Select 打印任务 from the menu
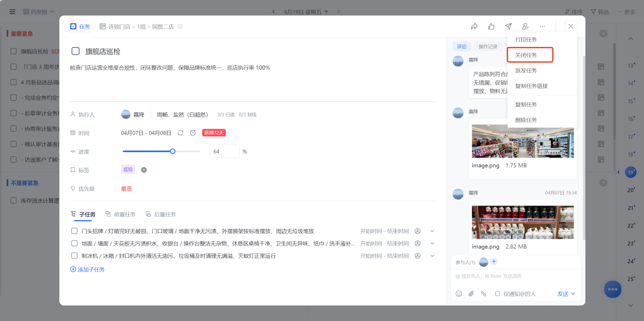Screen dimensions: 644x321 pyautogui.click(x=526, y=40)
